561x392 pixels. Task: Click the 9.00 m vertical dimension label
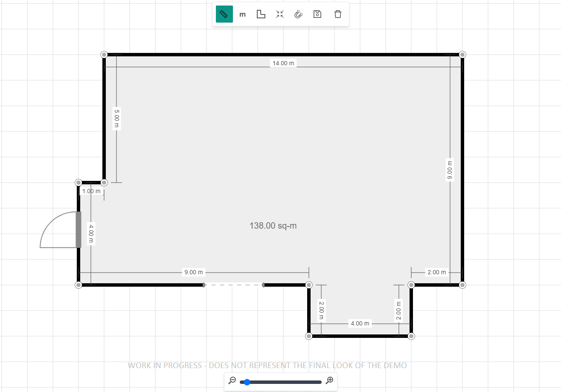(x=450, y=169)
